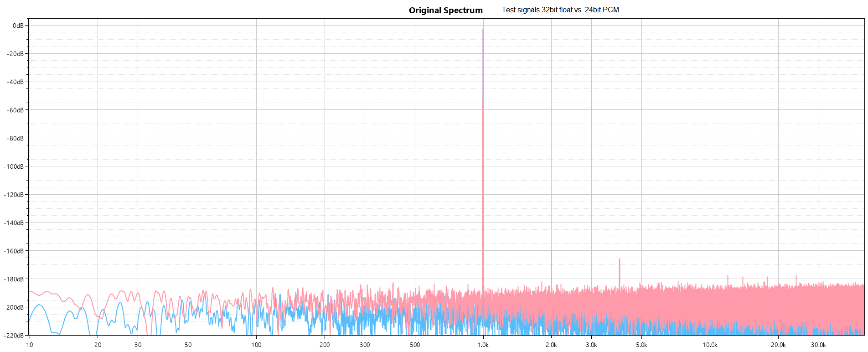Click the -200dB y-axis label

(x=14, y=307)
